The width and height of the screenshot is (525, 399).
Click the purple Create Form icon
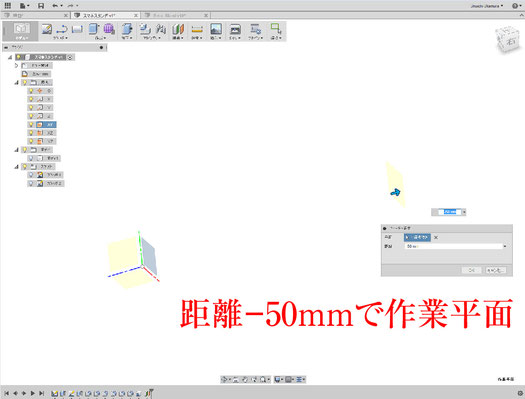[x=109, y=29]
